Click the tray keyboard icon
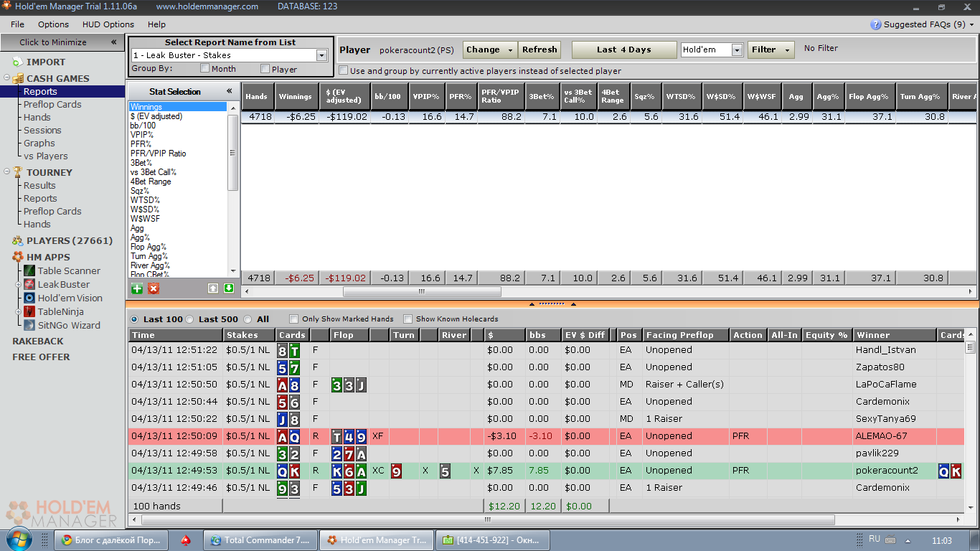 890,540
